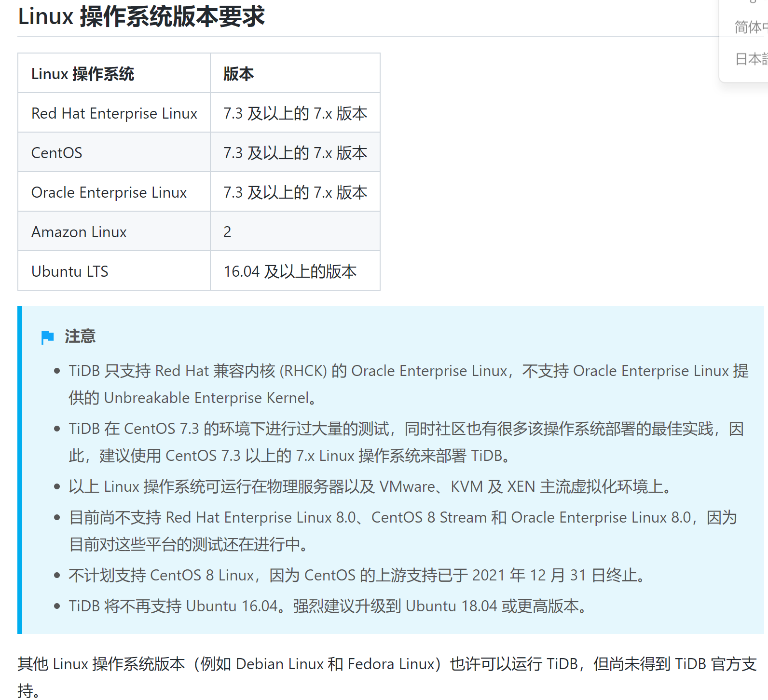Select the Oracle Enterprise Linux table cell
This screenshot has height=700, width=768.
(x=114, y=192)
